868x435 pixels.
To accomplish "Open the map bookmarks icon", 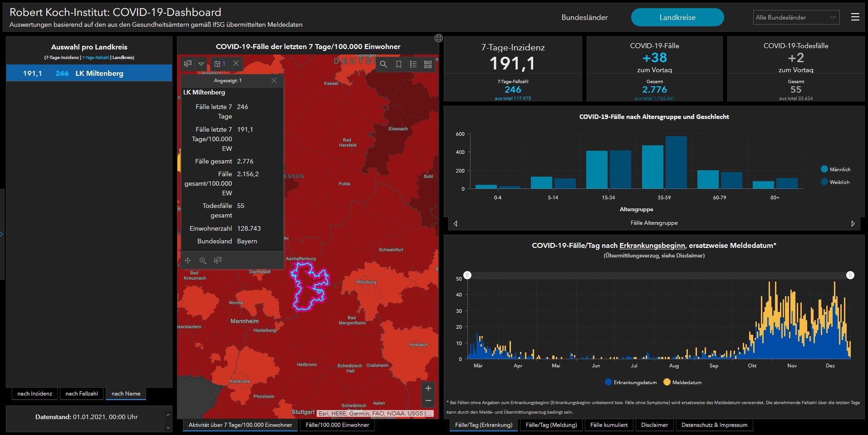I will click(x=398, y=64).
